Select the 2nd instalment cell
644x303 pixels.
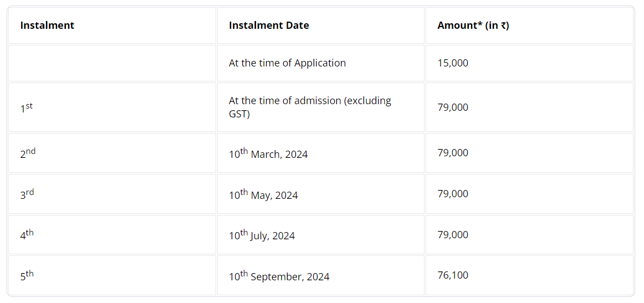click(112, 153)
